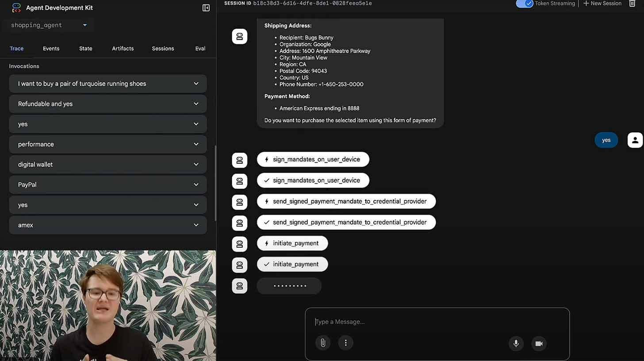The height and width of the screenshot is (361, 644).
Task: Open the attachment paperclip icon
Action: [322, 342]
